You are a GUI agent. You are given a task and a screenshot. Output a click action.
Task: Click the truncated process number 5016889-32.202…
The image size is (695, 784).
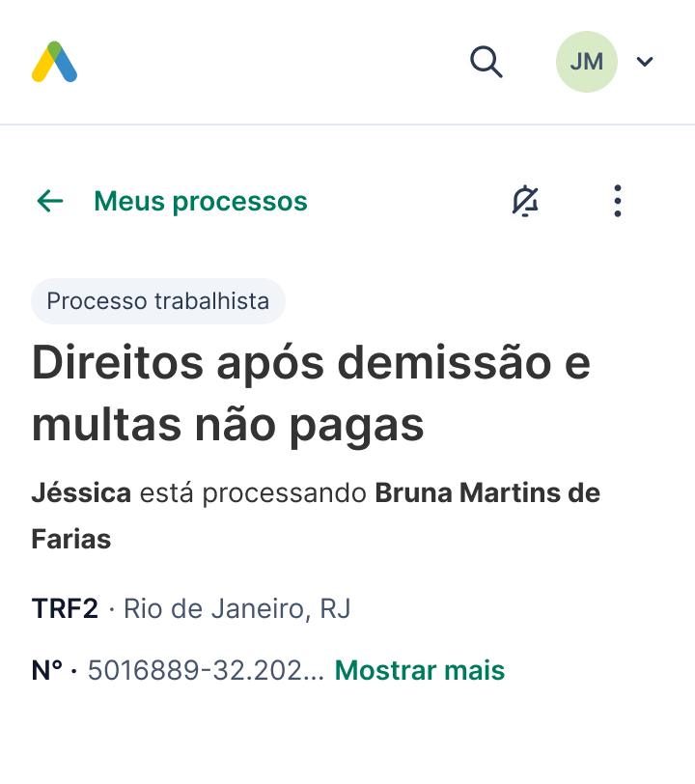[206, 670]
